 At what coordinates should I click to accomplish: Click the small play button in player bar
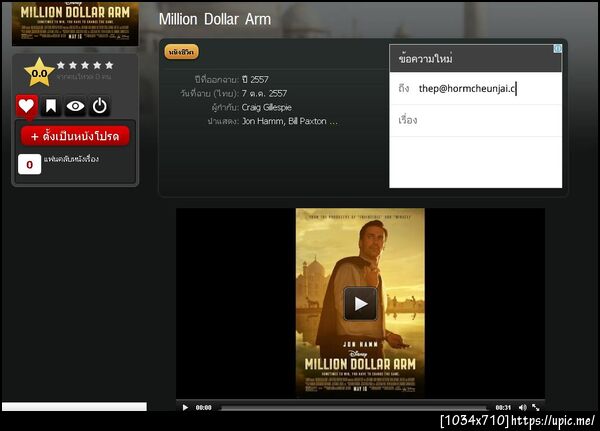pos(185,408)
